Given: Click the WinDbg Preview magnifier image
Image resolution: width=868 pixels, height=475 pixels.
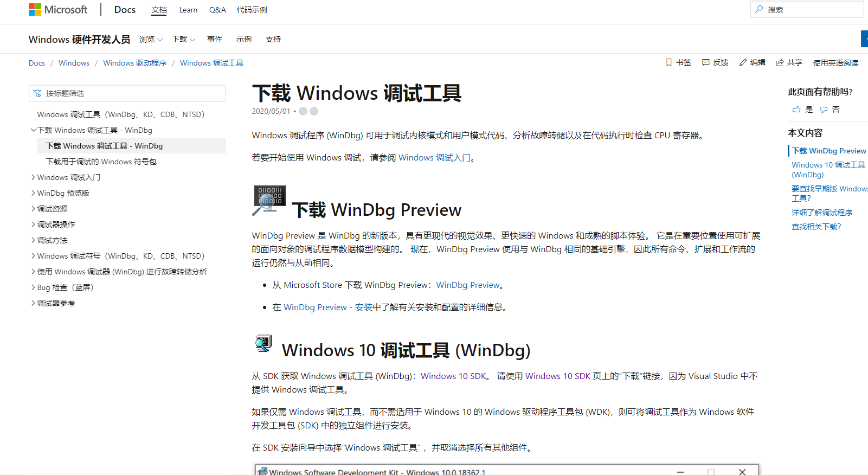Looking at the screenshot, I should point(269,201).
